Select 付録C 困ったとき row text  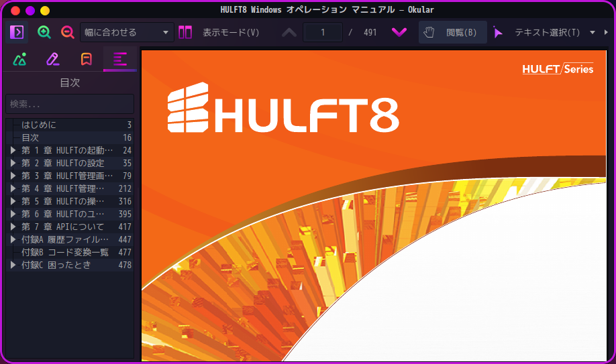56,265
